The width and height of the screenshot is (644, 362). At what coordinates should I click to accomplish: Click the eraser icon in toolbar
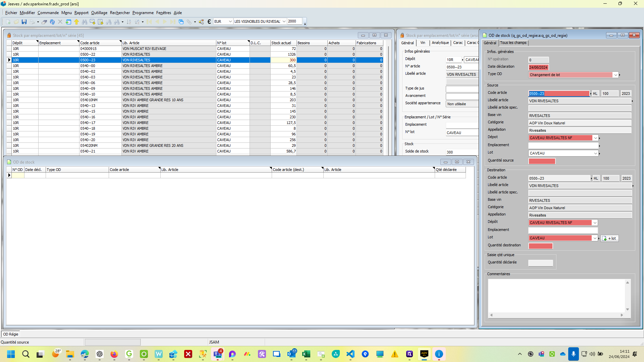click(x=44, y=22)
